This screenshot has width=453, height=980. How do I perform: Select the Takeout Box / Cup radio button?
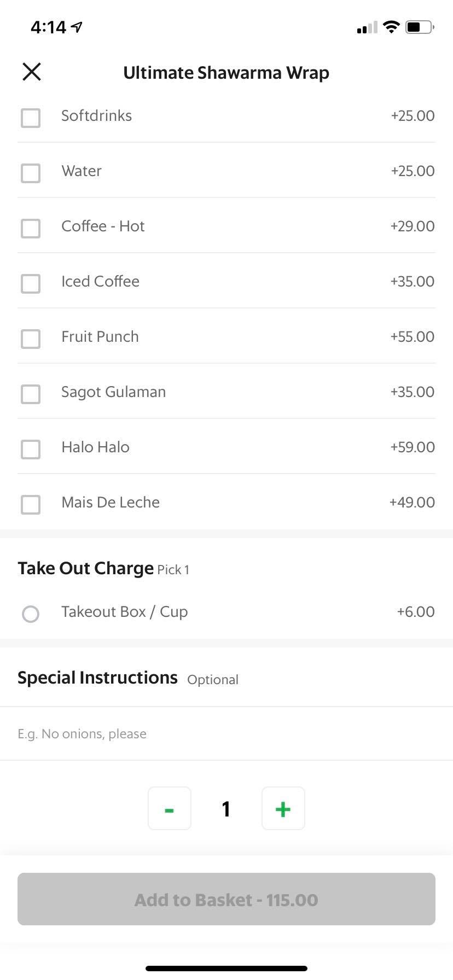[31, 614]
